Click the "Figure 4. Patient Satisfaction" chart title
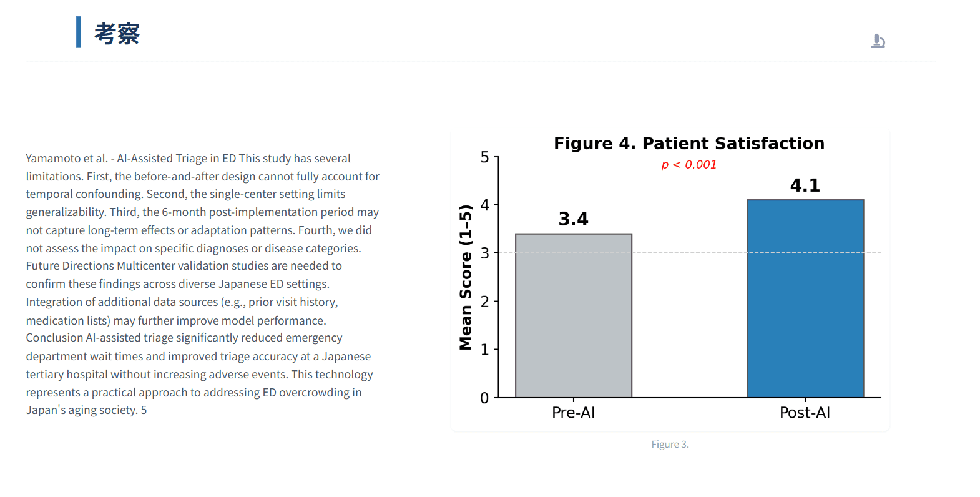The width and height of the screenshot is (980, 497). [688, 144]
